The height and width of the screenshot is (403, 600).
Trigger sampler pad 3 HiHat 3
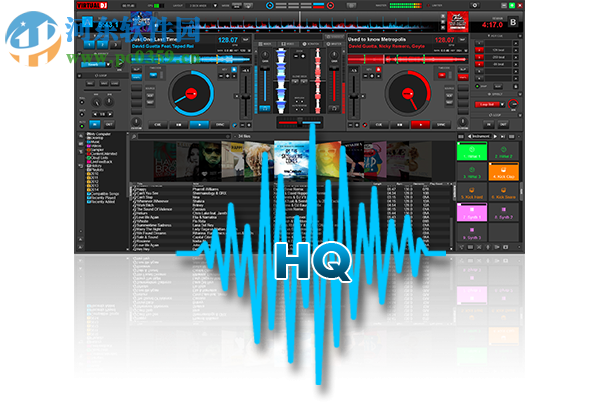pos(472,171)
